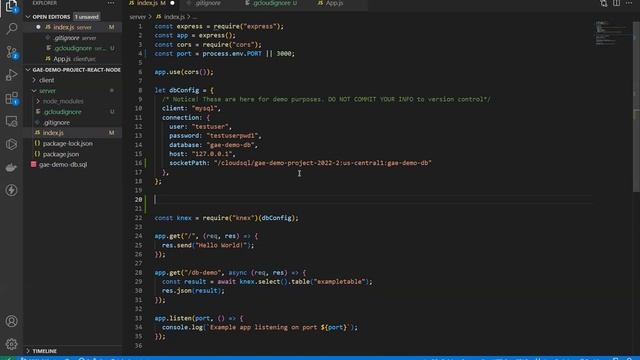This screenshot has height=360, width=640.
Task: Open the Explorer view in activity bar
Action: coord(11,6)
